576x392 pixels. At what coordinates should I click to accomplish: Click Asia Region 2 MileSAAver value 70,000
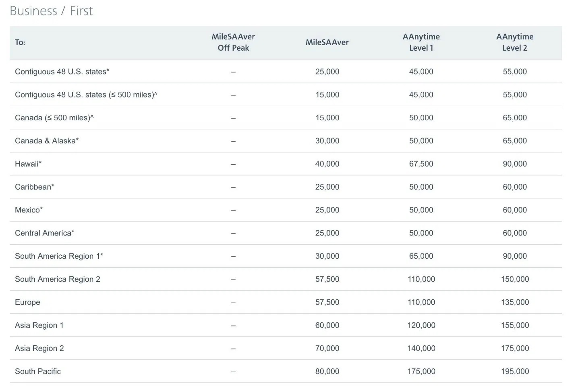tap(327, 349)
